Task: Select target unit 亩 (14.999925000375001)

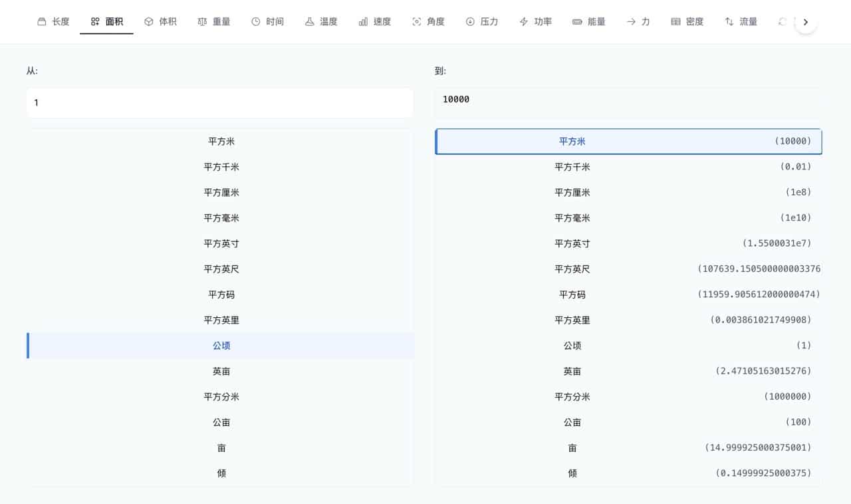Action: click(628, 447)
